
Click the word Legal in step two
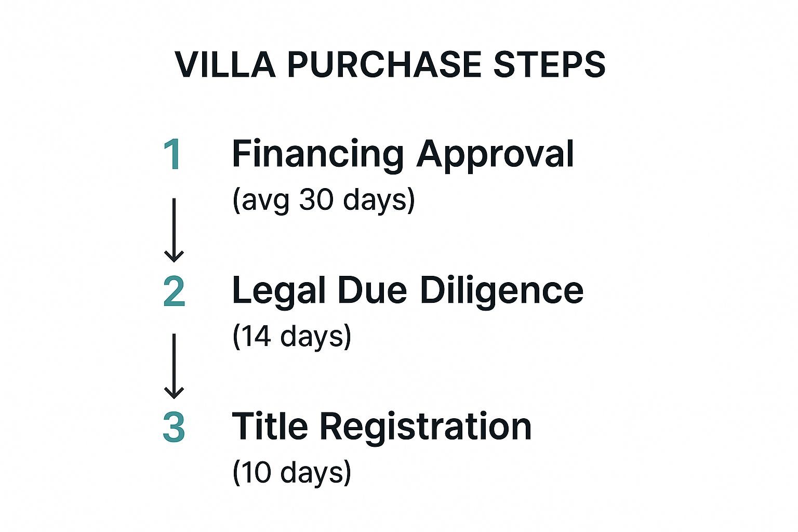(280, 290)
